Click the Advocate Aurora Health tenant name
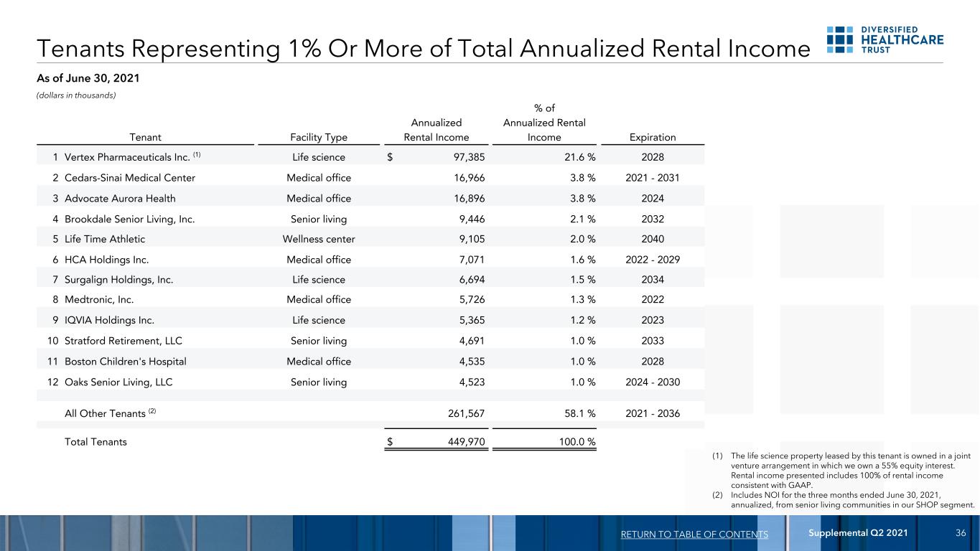The height and width of the screenshot is (551, 980). point(120,198)
